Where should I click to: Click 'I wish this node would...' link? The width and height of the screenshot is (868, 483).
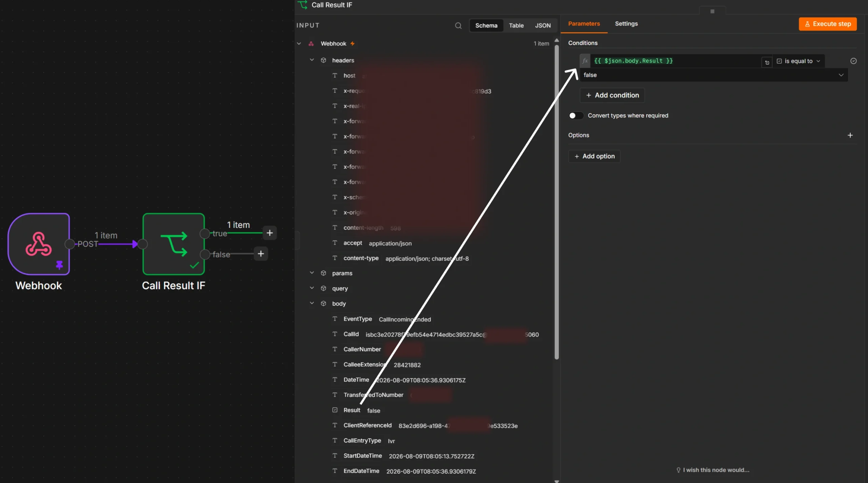tap(713, 470)
